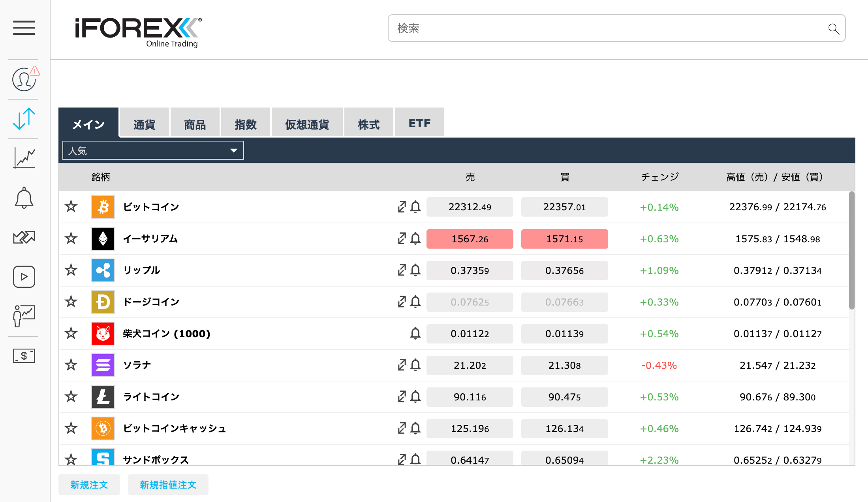Open the hamburger navigation menu
Viewport: 868px width, 502px height.
(x=24, y=28)
